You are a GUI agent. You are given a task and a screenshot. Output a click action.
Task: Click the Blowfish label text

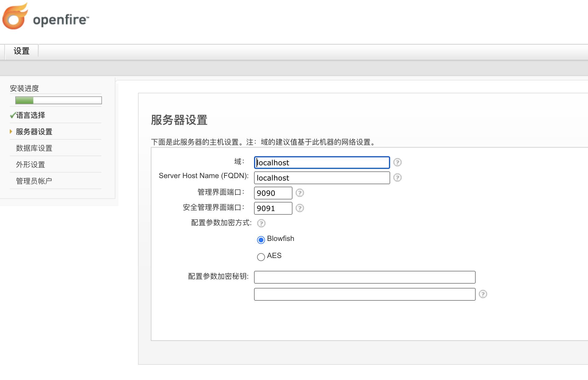click(281, 238)
